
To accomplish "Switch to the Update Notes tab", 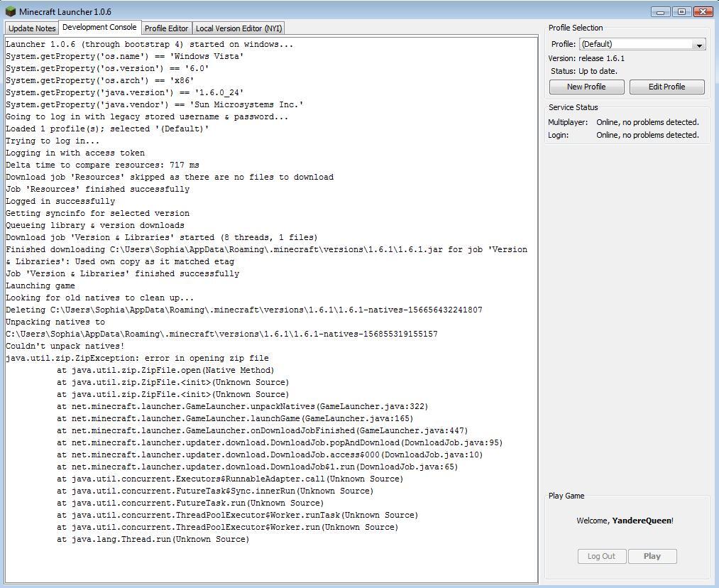I will coord(32,28).
